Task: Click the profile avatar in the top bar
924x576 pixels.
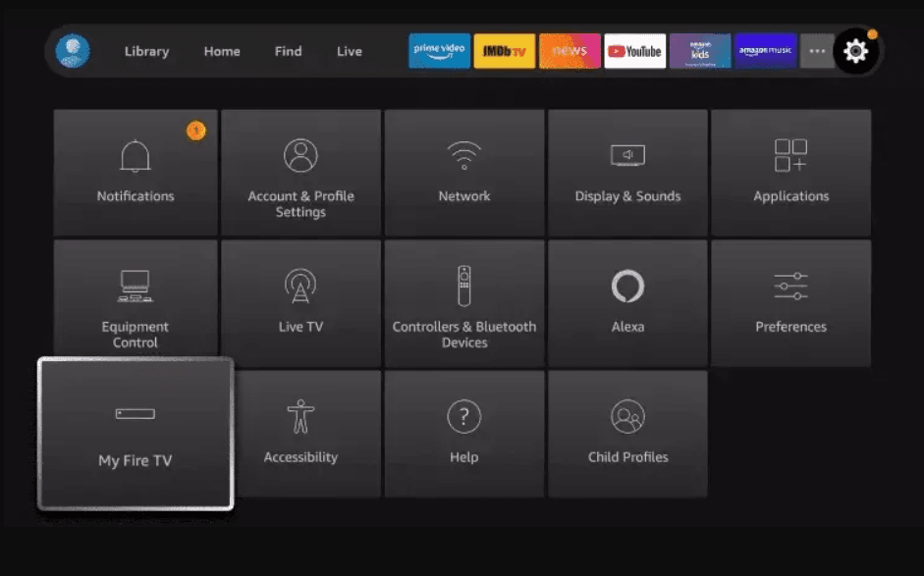Action: tap(71, 50)
